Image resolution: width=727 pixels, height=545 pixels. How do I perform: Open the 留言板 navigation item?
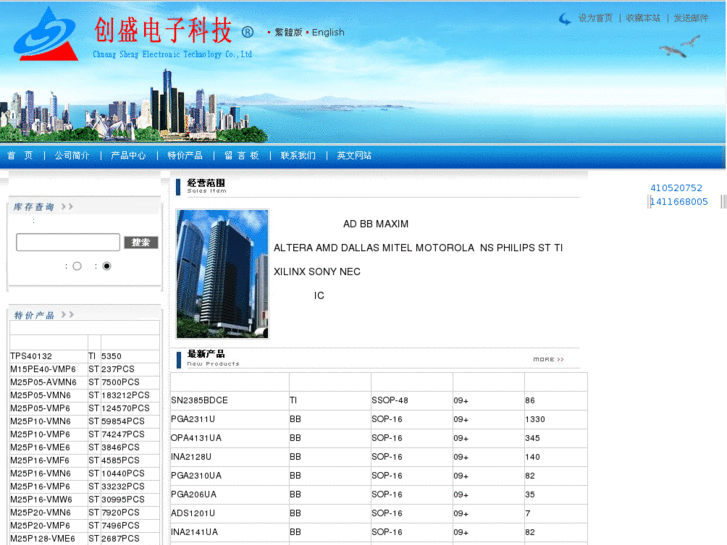(x=242, y=155)
